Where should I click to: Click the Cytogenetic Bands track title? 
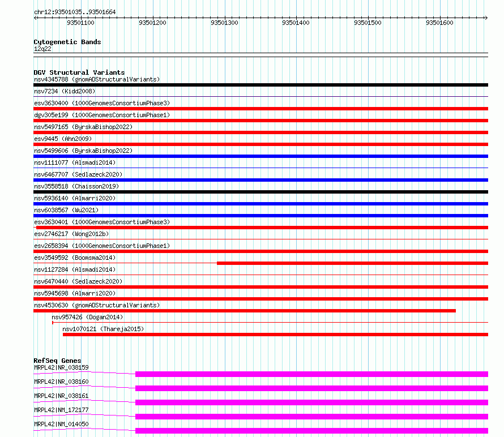click(x=67, y=42)
